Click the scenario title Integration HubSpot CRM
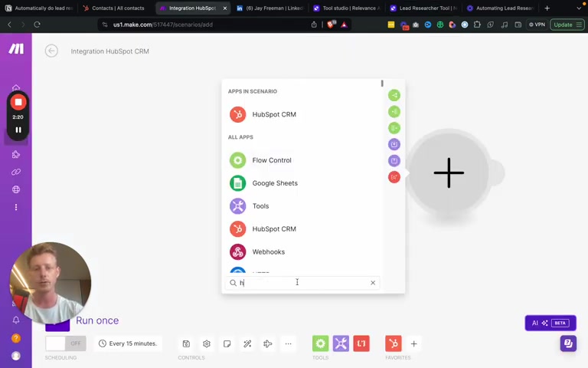 coord(110,51)
